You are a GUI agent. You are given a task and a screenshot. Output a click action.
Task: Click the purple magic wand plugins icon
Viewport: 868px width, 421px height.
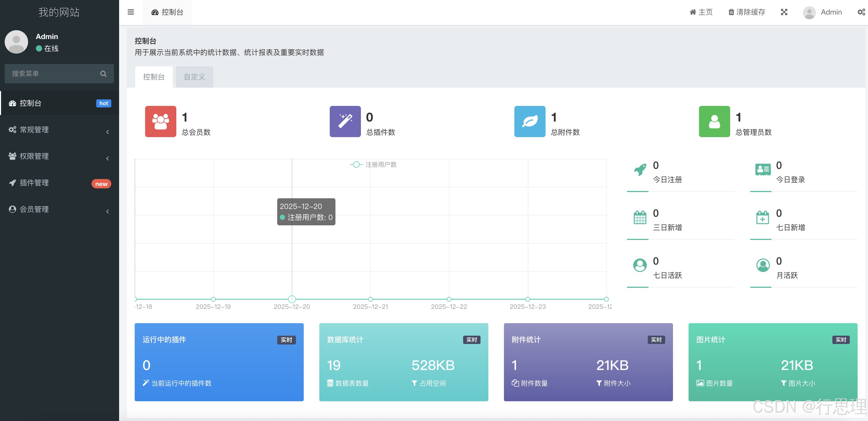click(345, 121)
